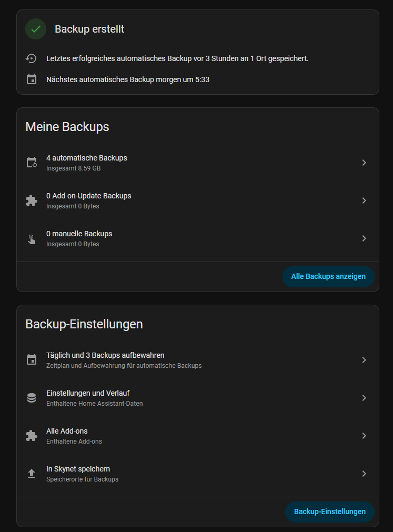Click the backup history clock icon
Screen dimensions: 393x532
tap(32, 58)
